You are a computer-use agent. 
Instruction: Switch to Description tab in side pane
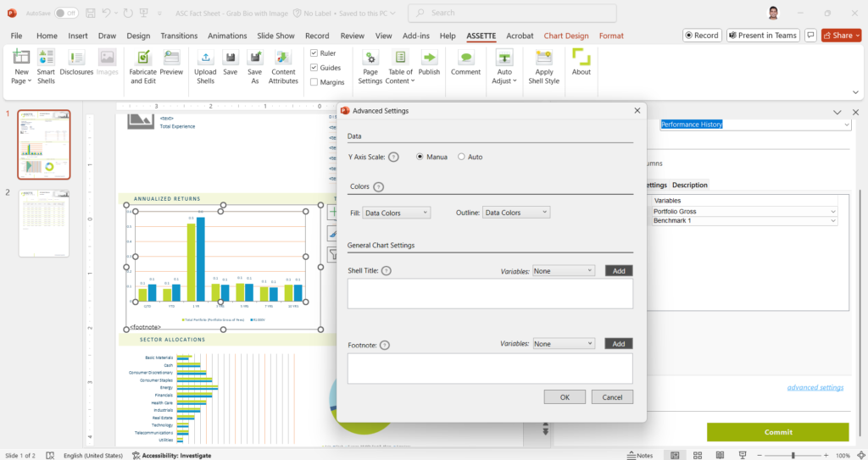coord(689,185)
